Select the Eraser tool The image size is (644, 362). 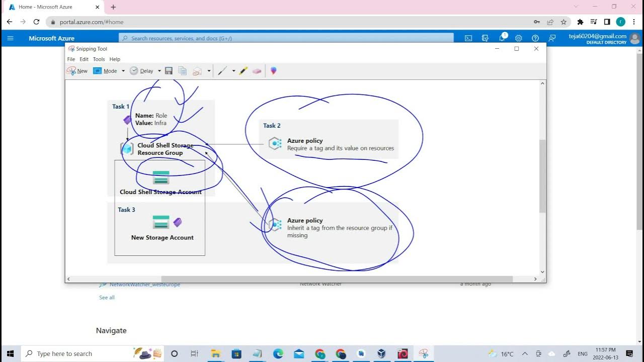coord(257,71)
